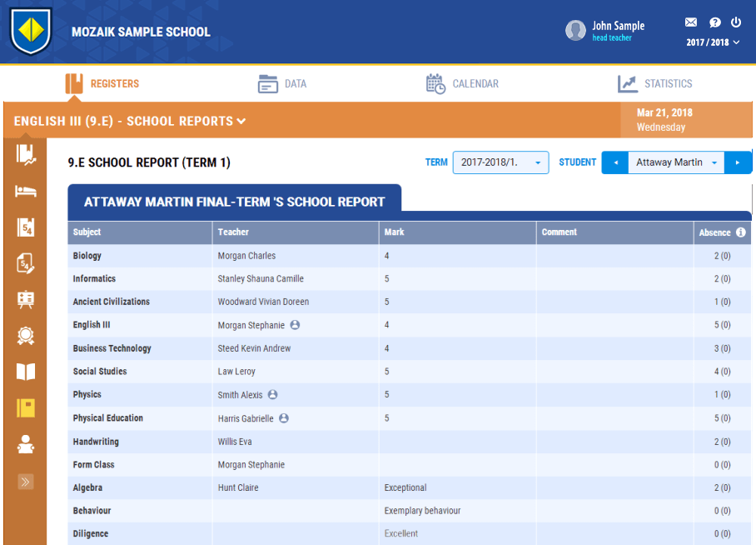Expand the sidebar with double-chevron button

[26, 482]
